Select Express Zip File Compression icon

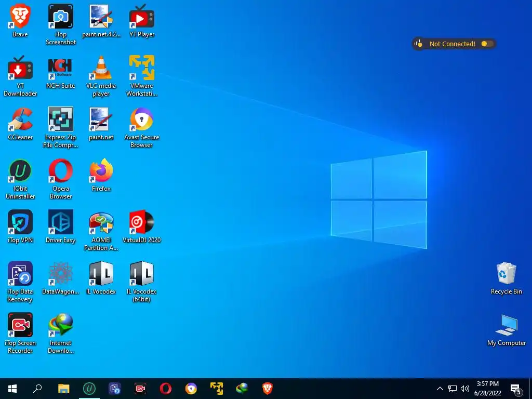(x=61, y=128)
